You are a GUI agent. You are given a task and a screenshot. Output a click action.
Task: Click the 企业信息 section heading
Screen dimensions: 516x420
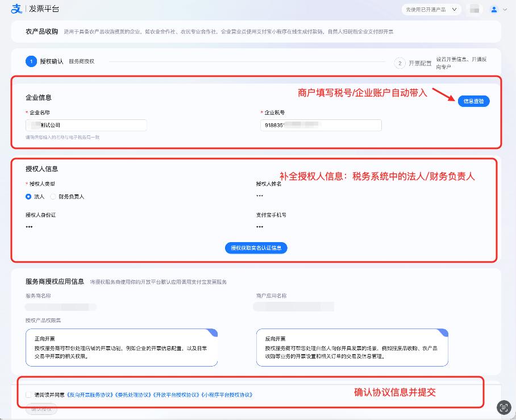coord(39,97)
